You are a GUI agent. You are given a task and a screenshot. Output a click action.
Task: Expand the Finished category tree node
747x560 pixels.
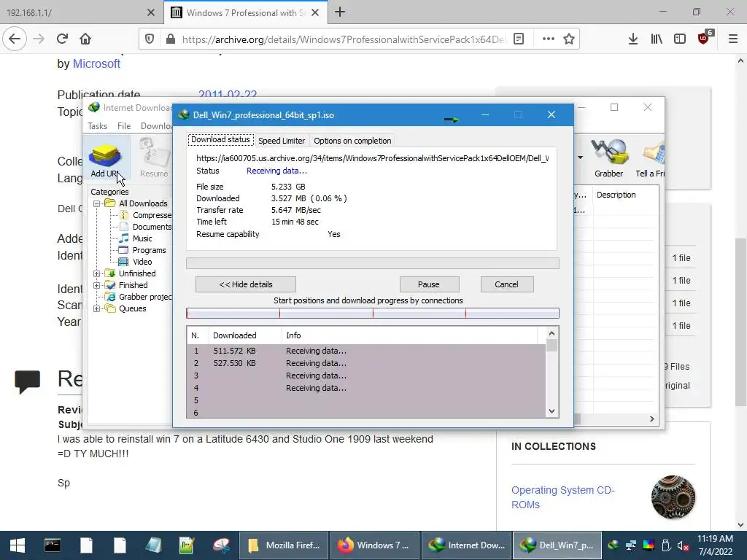coord(97,286)
